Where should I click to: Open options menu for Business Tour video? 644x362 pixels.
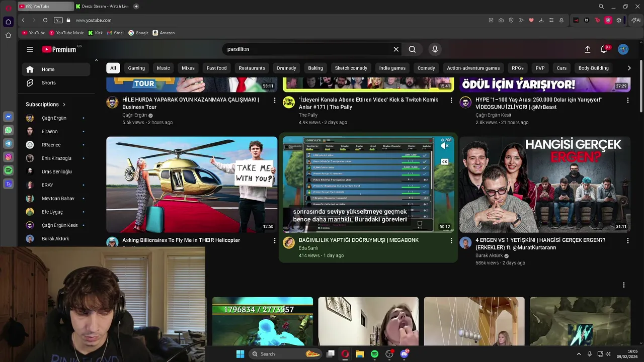(x=274, y=101)
